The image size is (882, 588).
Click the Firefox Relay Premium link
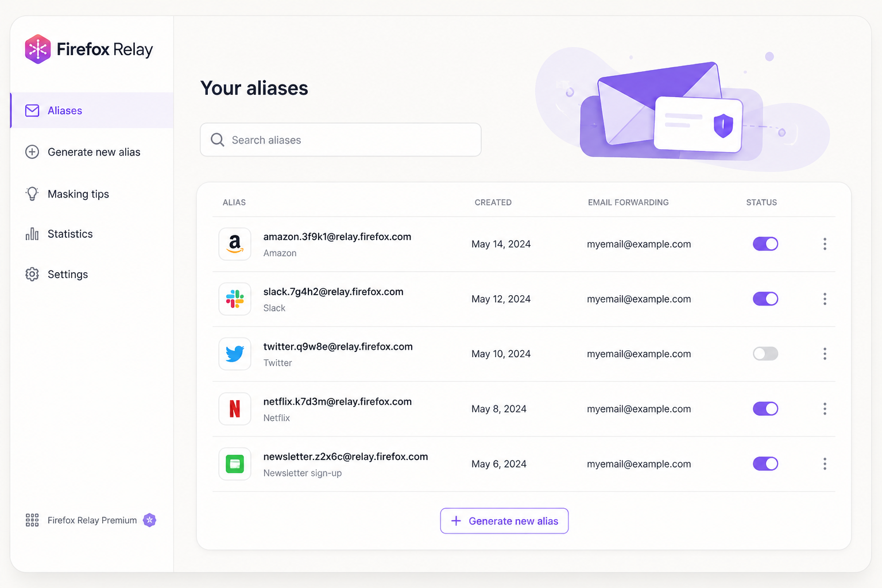[92, 520]
